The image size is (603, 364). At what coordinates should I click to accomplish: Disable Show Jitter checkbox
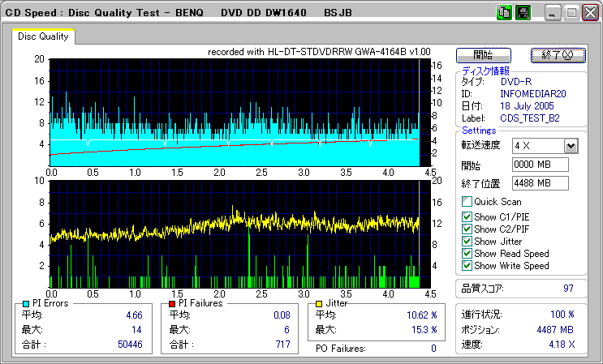pyautogui.click(x=467, y=241)
